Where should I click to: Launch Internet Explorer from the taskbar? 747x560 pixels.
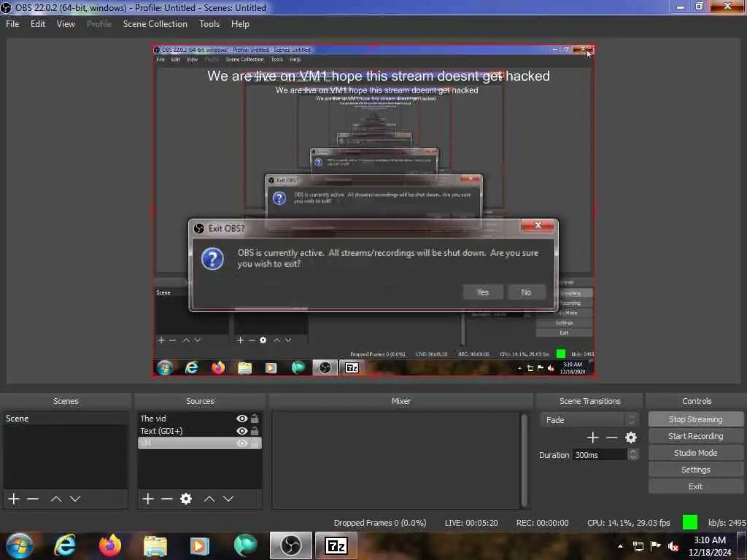pos(65,545)
